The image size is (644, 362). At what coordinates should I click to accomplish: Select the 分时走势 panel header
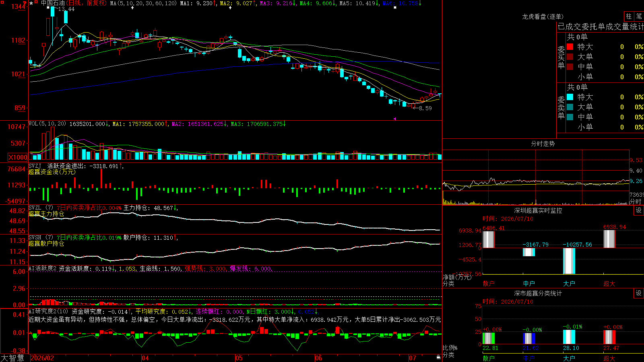pyautogui.click(x=543, y=144)
